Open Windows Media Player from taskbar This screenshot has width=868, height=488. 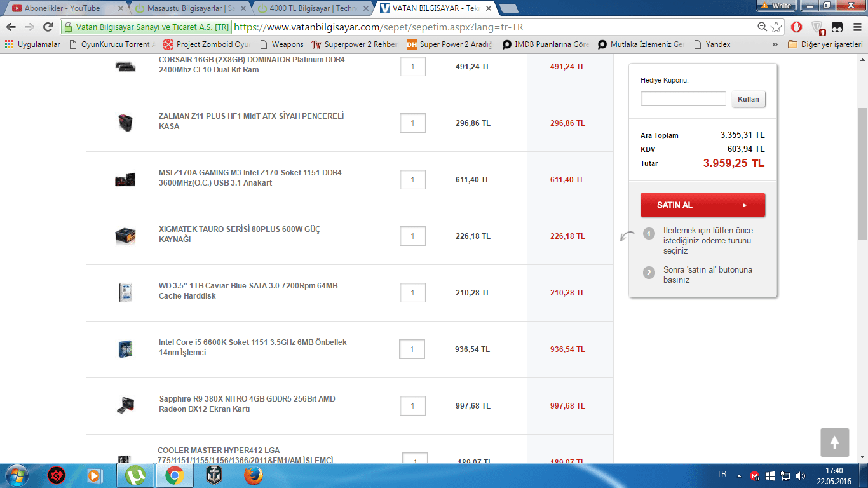(x=94, y=475)
